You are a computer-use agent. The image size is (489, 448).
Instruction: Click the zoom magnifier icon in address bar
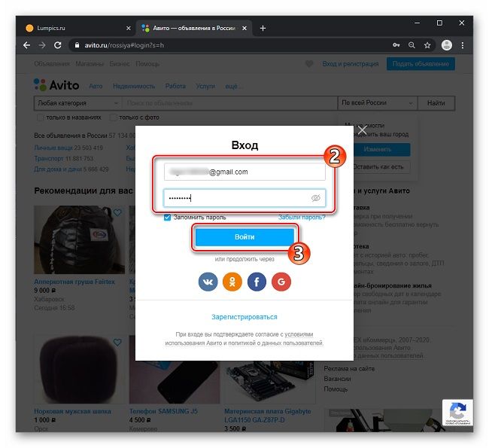(412, 45)
